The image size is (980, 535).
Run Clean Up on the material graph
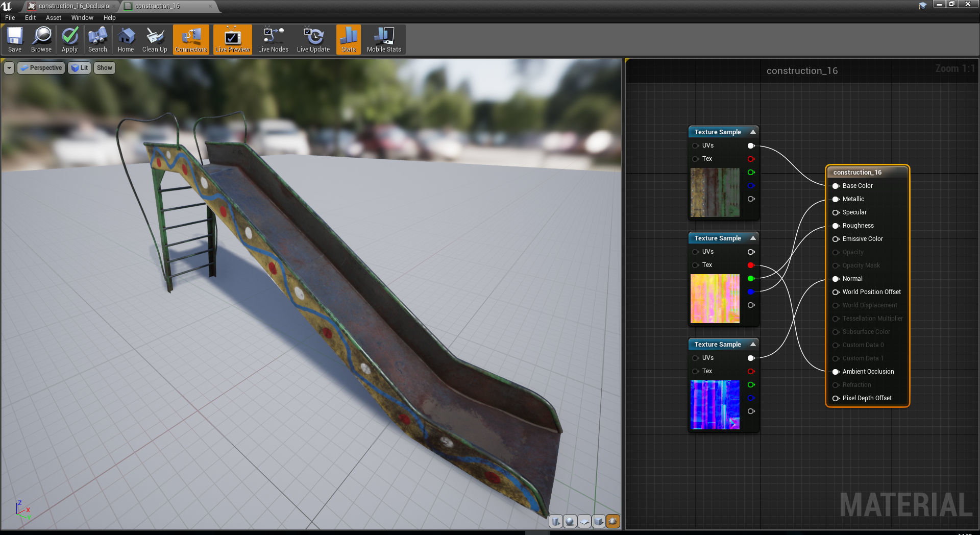(x=155, y=40)
